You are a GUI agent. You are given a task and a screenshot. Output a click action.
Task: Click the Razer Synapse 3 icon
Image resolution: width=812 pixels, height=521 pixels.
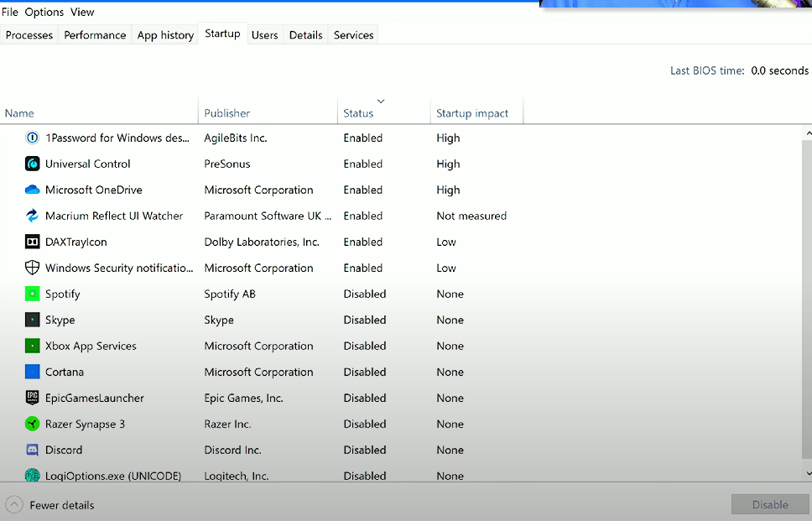(32, 424)
